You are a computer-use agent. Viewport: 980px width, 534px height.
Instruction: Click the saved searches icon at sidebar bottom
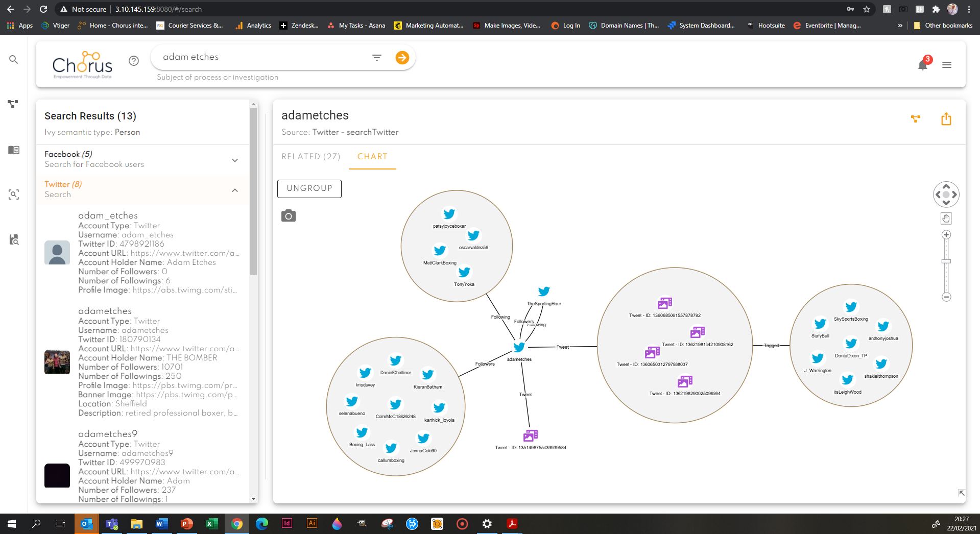coord(14,240)
